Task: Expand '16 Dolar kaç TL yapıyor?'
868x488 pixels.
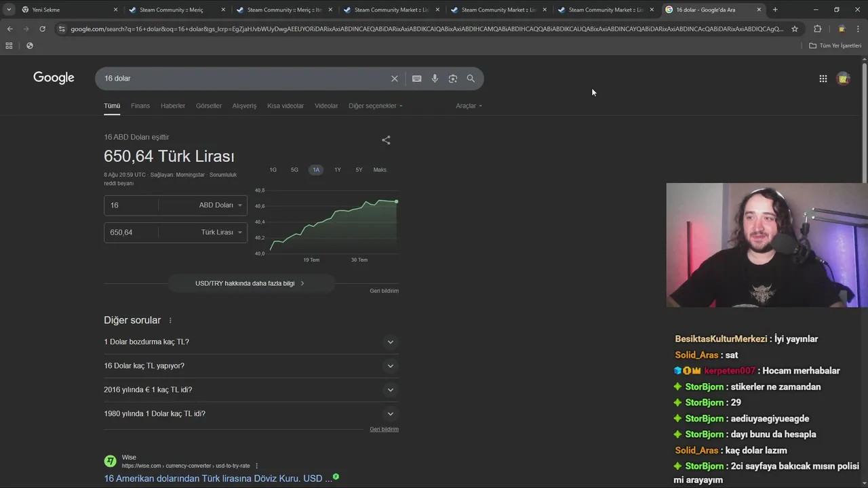Action: [251, 366]
